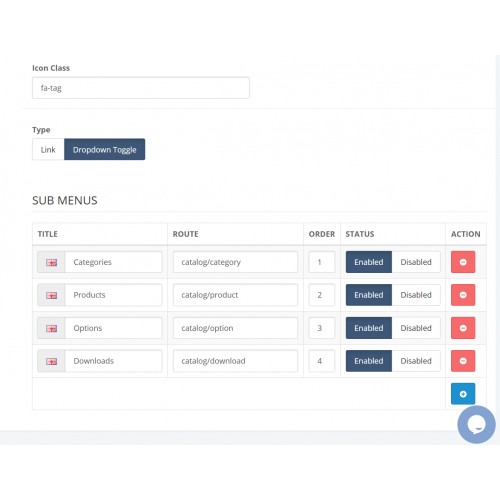Set Products status to Disabled
The width and height of the screenshot is (500, 500).
click(x=416, y=295)
